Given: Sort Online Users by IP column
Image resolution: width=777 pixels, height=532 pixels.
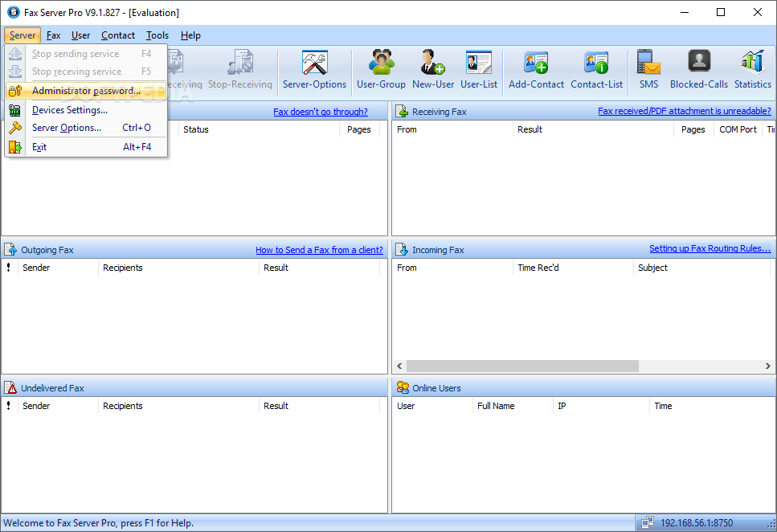Looking at the screenshot, I should pos(600,406).
